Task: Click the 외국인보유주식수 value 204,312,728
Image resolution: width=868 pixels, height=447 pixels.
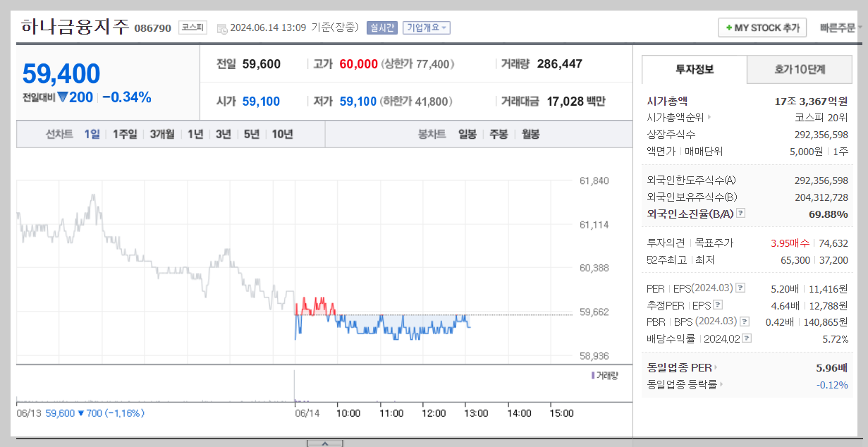Action: click(x=821, y=197)
